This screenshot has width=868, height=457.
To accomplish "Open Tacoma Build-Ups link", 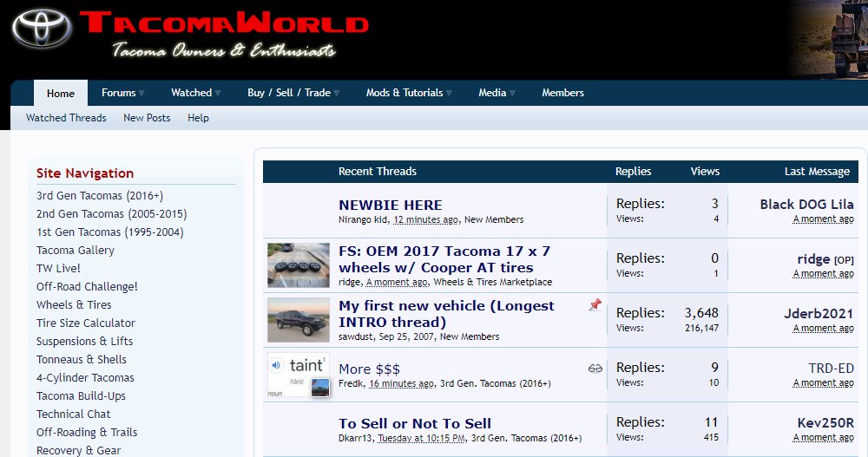I will tap(81, 396).
